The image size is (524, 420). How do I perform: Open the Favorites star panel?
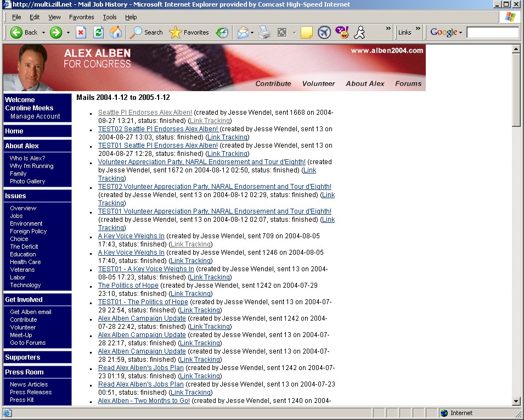(189, 32)
